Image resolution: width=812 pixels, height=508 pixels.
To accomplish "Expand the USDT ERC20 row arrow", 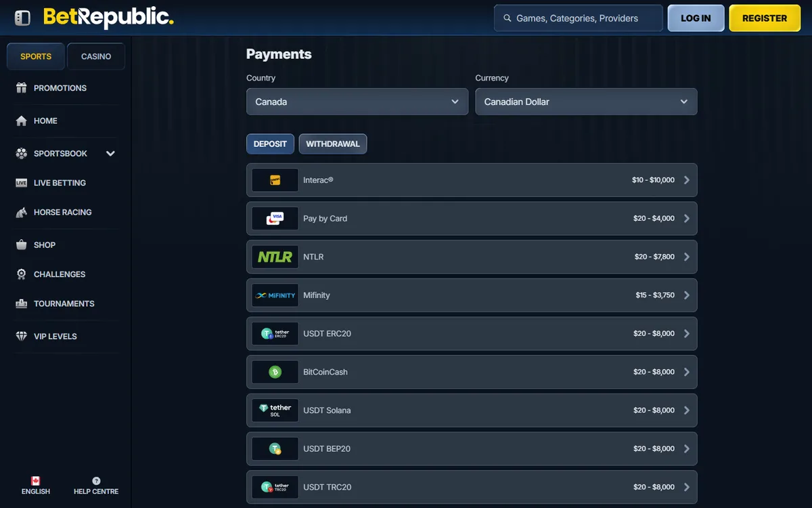I will [x=687, y=333].
